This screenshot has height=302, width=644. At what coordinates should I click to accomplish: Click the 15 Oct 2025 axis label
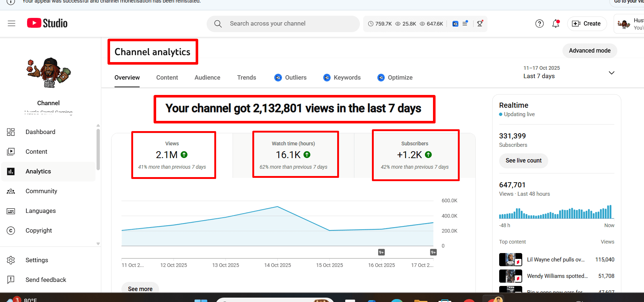pyautogui.click(x=329, y=265)
